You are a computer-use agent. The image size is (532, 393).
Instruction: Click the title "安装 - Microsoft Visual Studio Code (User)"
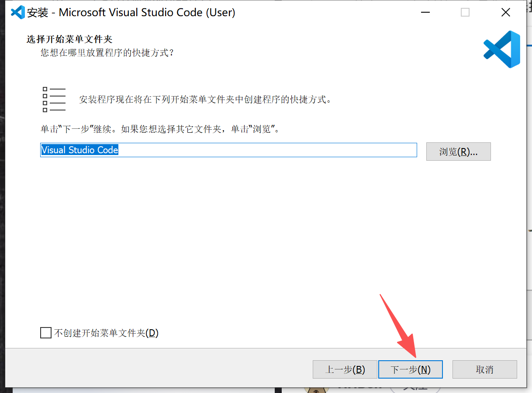[131, 12]
